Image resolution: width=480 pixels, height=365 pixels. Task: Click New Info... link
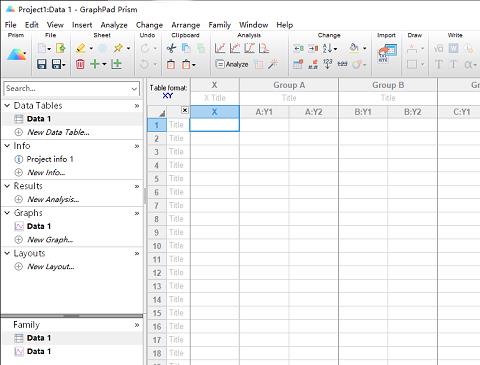point(46,172)
